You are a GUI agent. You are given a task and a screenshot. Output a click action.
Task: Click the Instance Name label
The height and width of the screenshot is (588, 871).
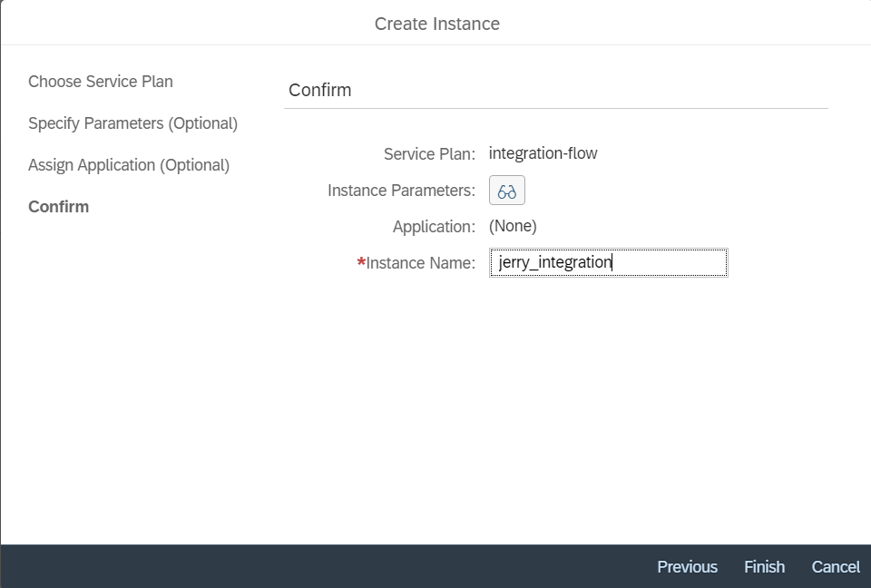pos(421,263)
